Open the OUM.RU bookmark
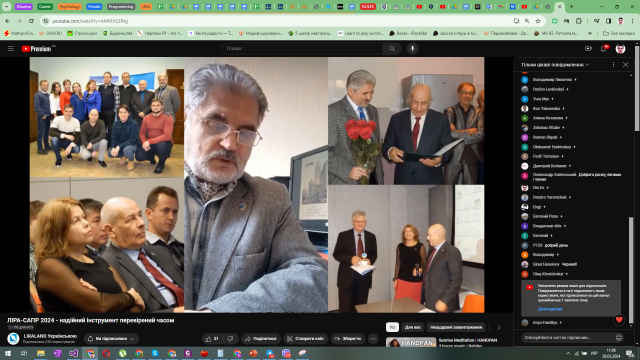The height and width of the screenshot is (360, 640). click(51, 33)
